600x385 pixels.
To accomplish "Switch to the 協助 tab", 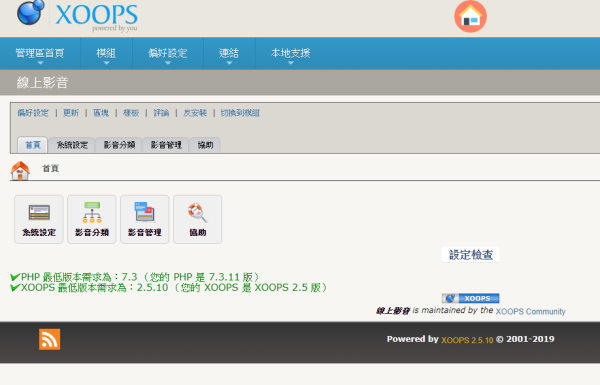I will pos(205,145).
